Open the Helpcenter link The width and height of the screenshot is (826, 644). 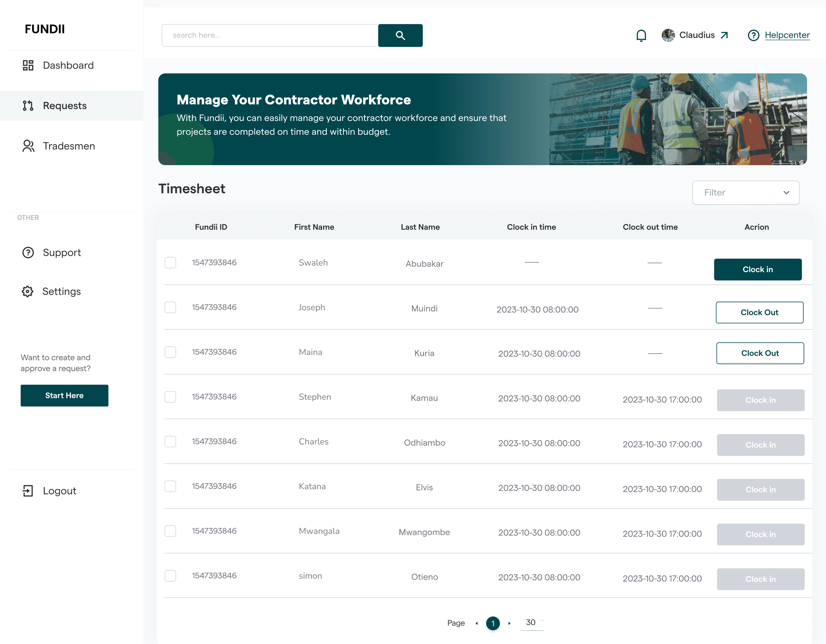pyautogui.click(x=787, y=35)
